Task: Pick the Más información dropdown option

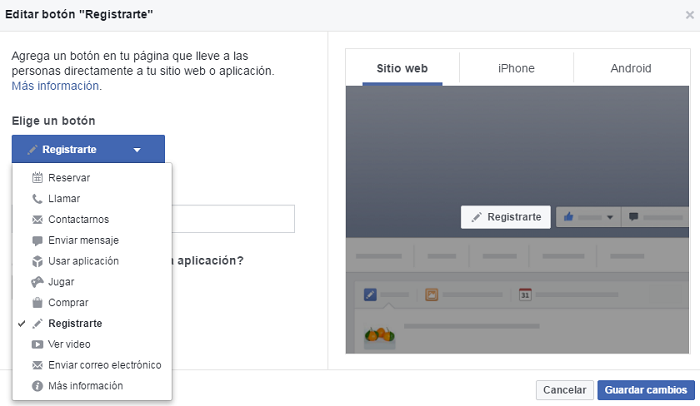Action: click(85, 386)
